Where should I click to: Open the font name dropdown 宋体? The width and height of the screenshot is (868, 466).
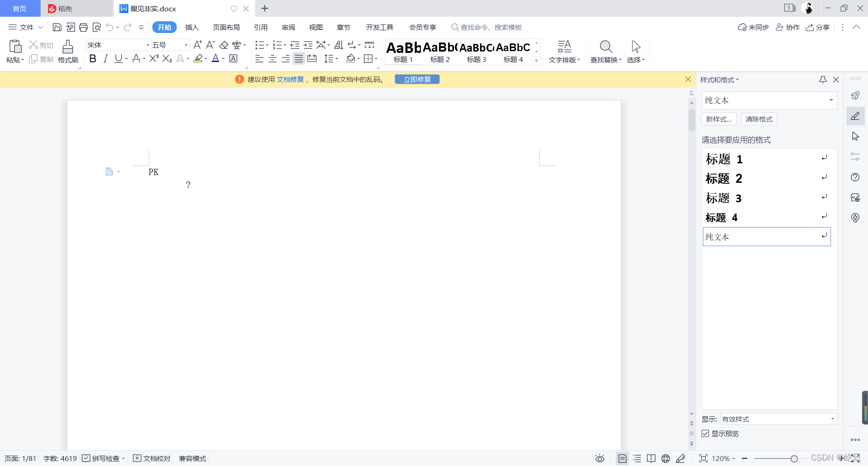(x=148, y=45)
